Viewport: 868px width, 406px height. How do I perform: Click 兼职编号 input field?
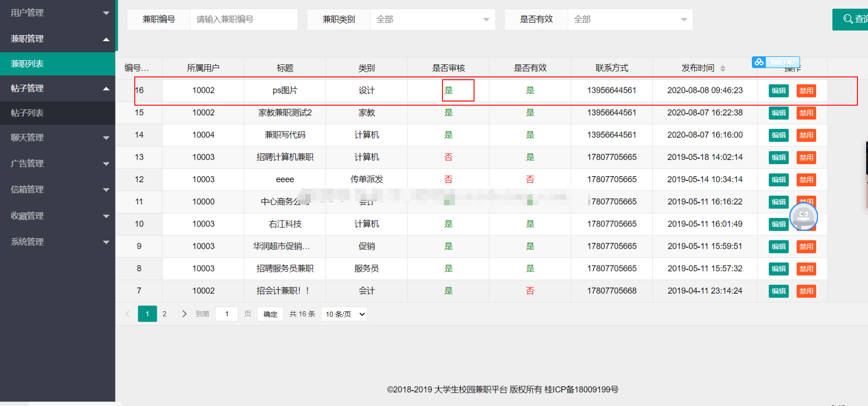[244, 19]
